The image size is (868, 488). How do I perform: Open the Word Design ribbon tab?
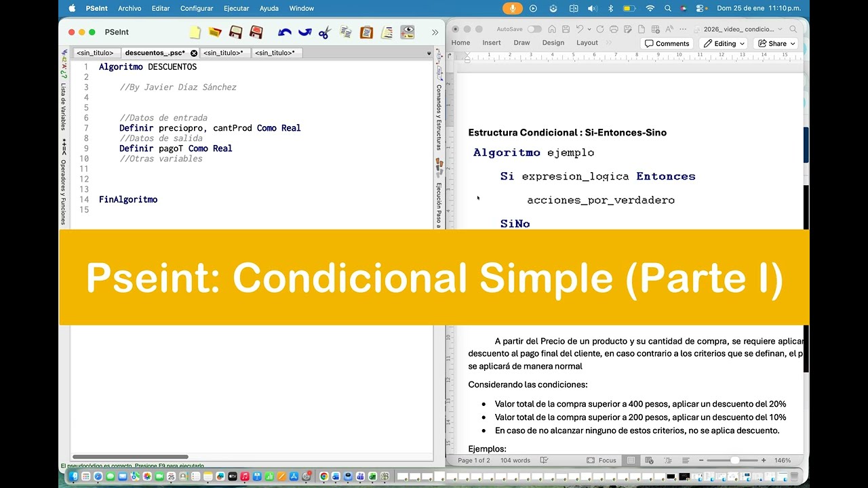553,43
